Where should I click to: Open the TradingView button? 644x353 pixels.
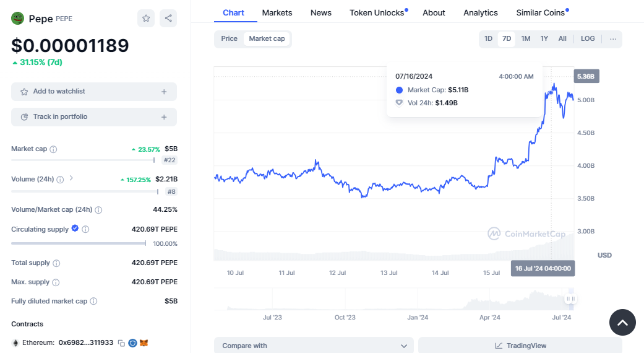tap(520, 346)
